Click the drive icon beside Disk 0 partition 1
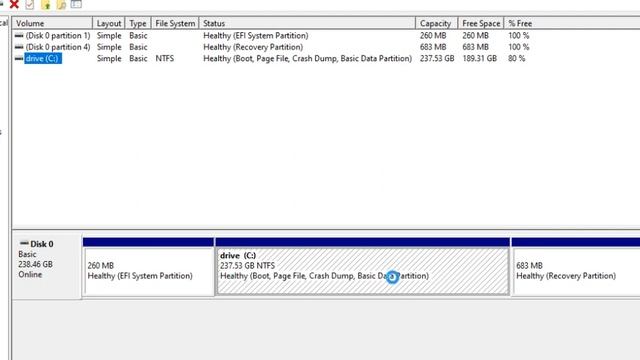 (x=19, y=36)
